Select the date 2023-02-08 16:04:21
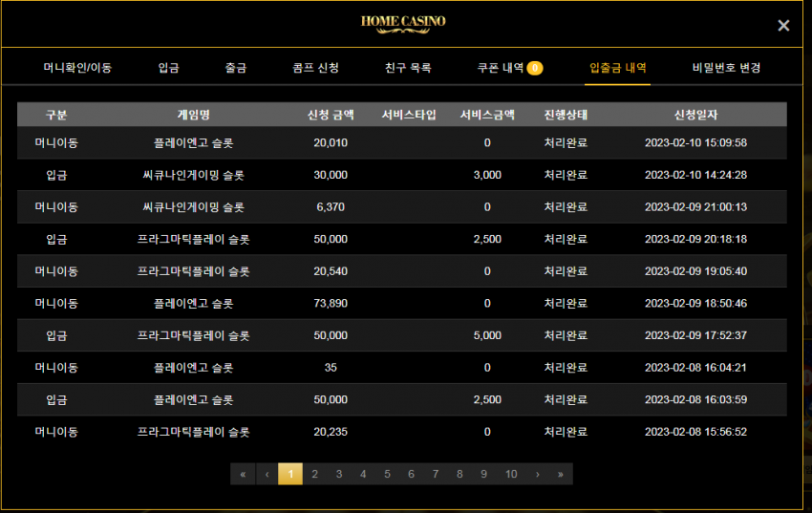The width and height of the screenshot is (812, 513). 695,368
